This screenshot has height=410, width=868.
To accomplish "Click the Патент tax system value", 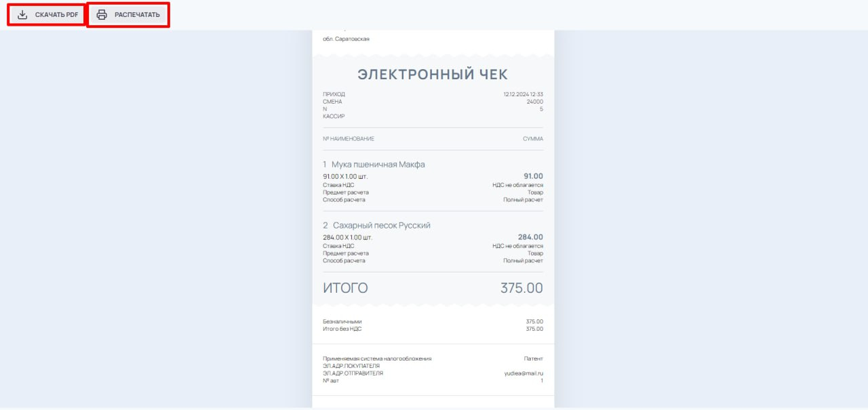I will (x=534, y=358).
